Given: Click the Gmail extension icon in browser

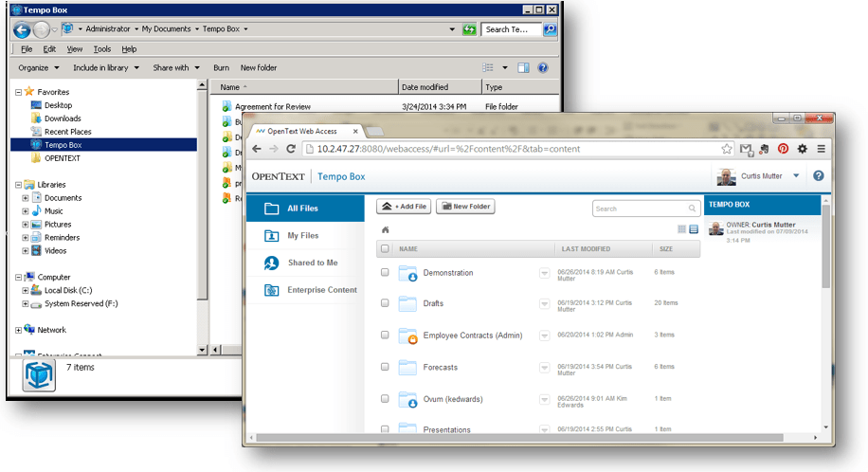Looking at the screenshot, I should click(x=746, y=149).
